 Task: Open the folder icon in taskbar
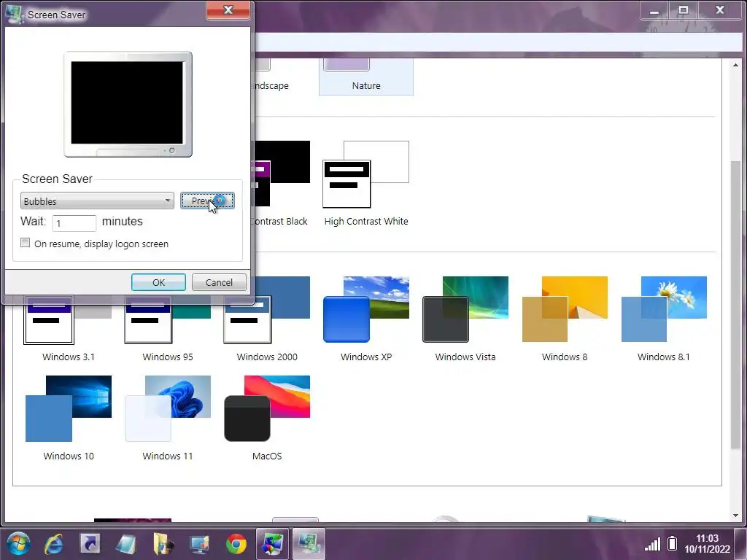tap(163, 544)
